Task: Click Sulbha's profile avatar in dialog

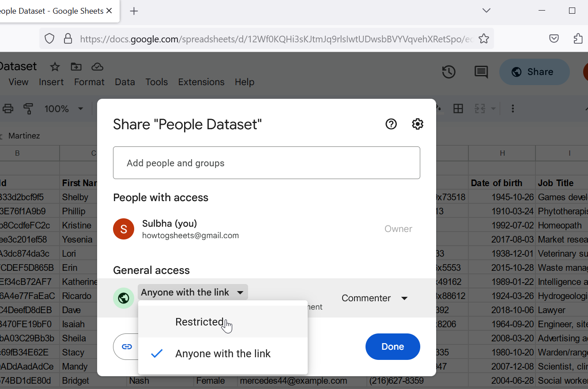Action: click(124, 229)
